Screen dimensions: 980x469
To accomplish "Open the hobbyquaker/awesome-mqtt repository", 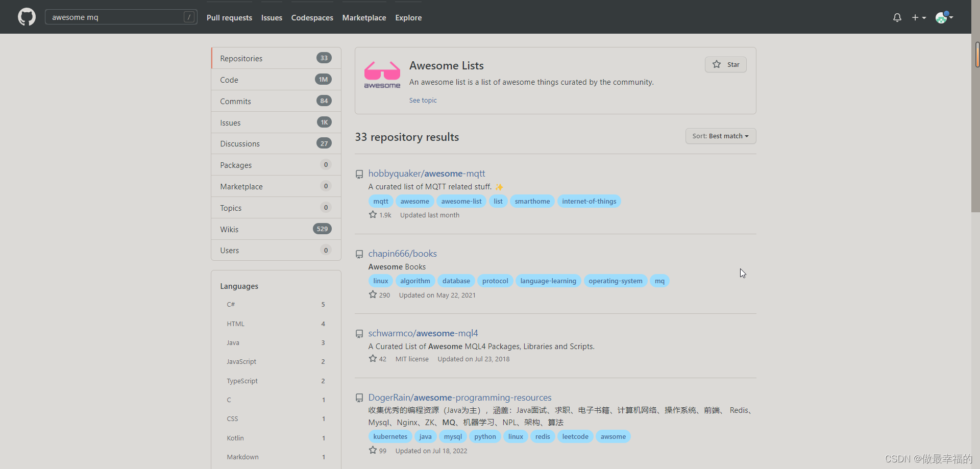I will pos(427,174).
